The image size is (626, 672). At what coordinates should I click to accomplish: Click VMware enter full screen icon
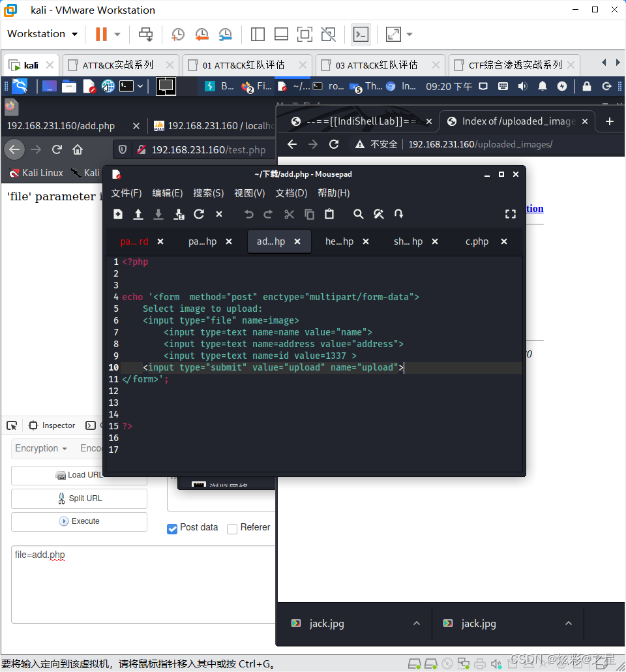(x=305, y=35)
